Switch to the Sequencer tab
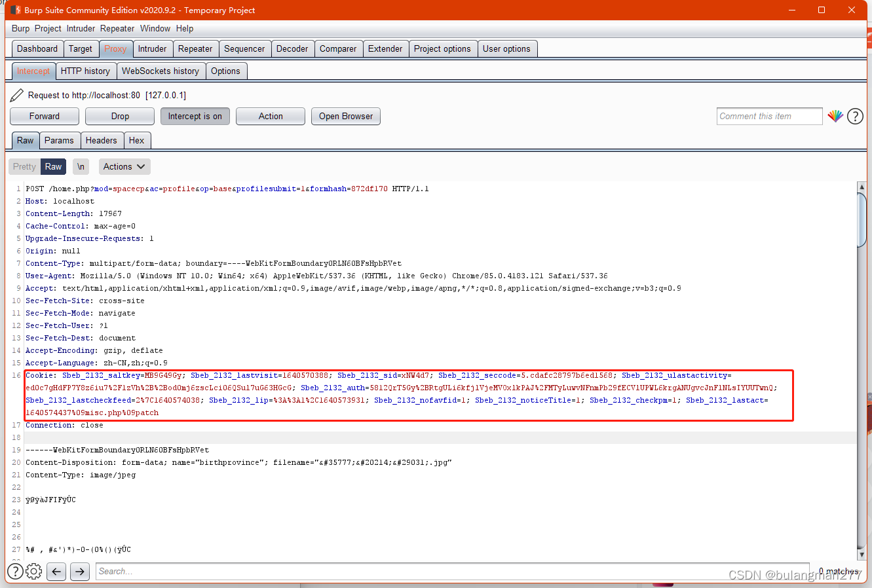 point(244,48)
